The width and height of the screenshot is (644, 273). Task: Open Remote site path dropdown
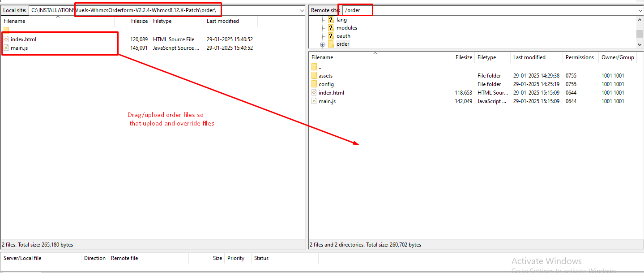point(640,10)
